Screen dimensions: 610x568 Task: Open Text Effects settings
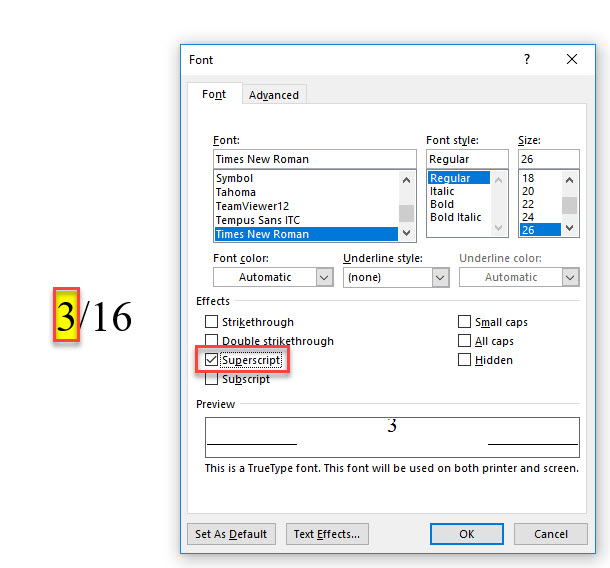click(x=328, y=534)
